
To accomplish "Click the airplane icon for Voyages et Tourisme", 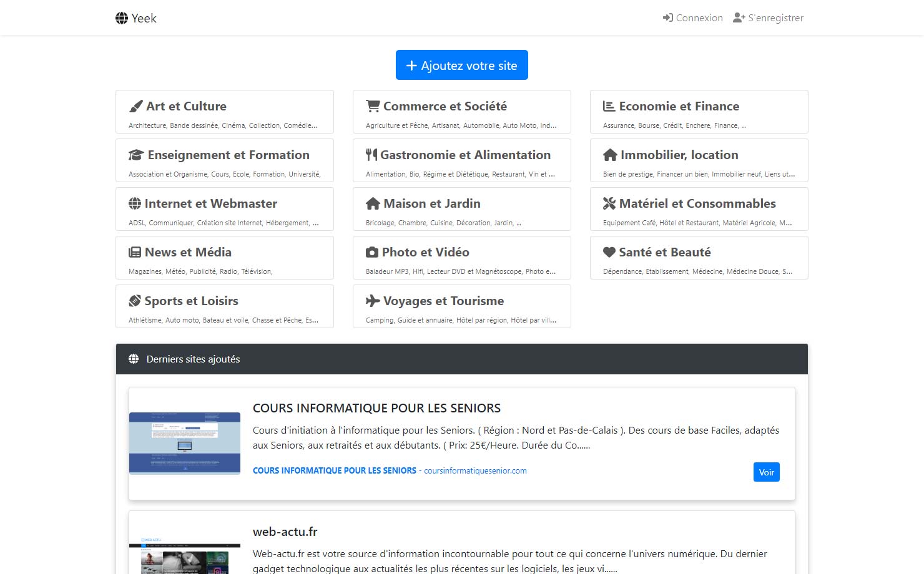I will coord(373,301).
